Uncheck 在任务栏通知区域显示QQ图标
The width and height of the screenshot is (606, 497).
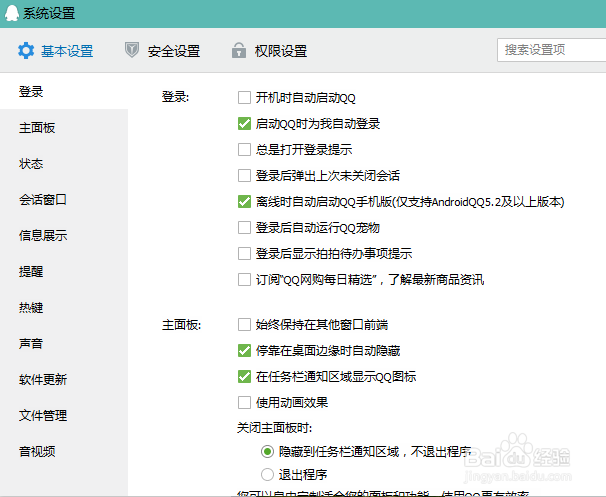pyautogui.click(x=244, y=376)
